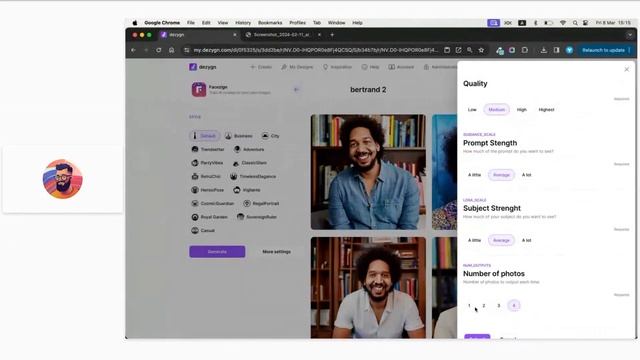Image resolution: width=640 pixels, height=360 pixels.
Task: Click the Bluetooth menu bar icon
Action: [x=536, y=23]
